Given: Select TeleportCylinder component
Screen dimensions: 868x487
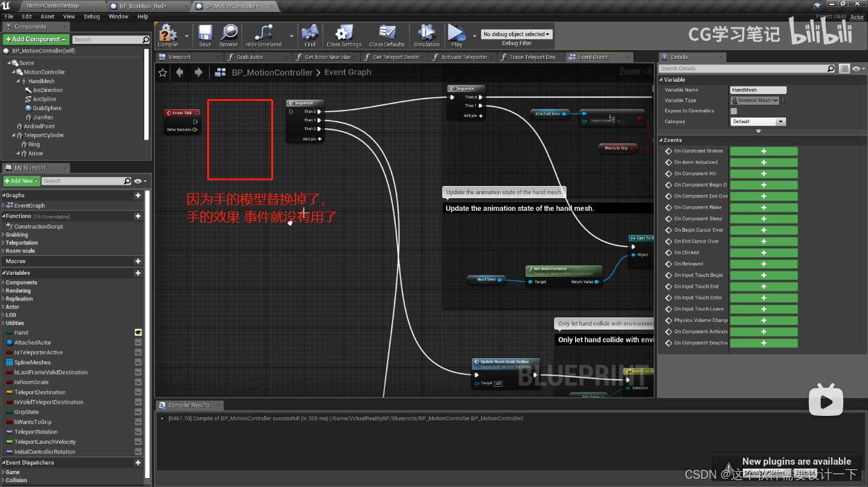Looking at the screenshot, I should point(43,135).
